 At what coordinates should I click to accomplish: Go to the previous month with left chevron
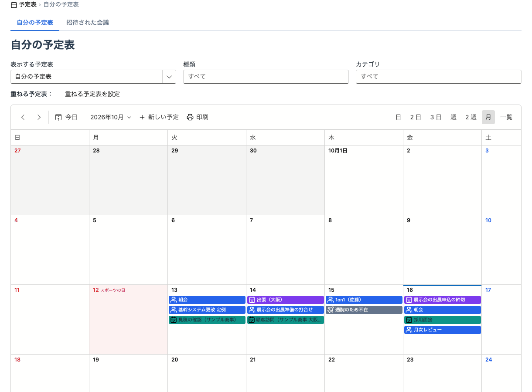tap(23, 117)
